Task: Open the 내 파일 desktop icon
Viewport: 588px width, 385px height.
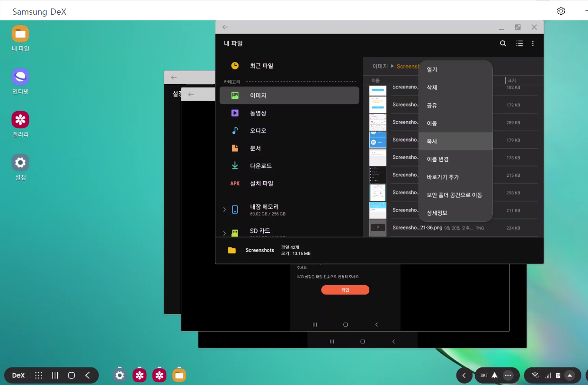Action: coord(20,38)
